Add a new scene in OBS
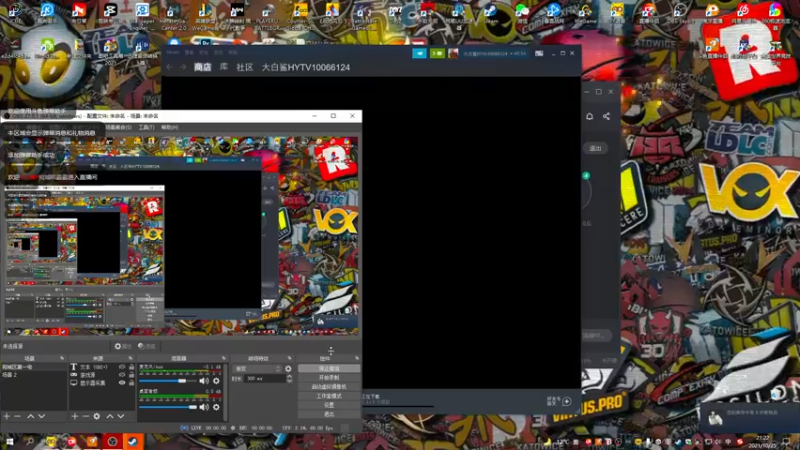Screen dimensions: 800x450 (x=7, y=417)
